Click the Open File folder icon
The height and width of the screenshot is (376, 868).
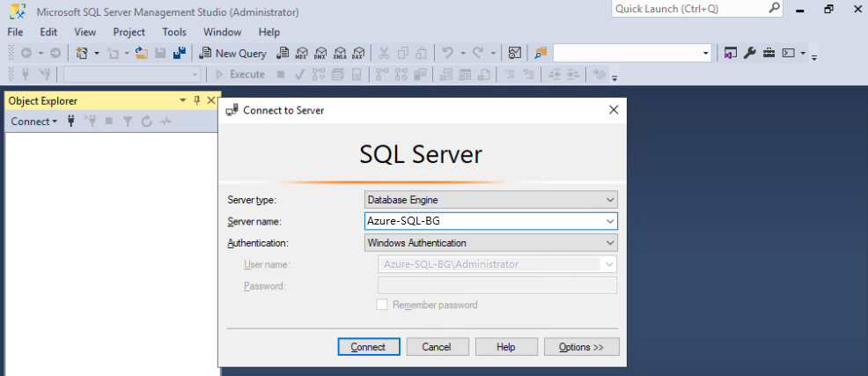point(142,53)
